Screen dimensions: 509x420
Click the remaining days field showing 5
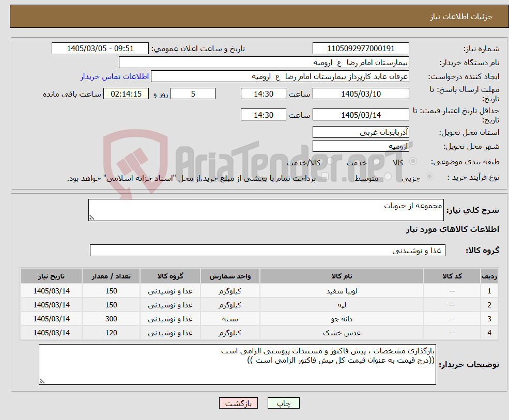pyautogui.click(x=193, y=94)
